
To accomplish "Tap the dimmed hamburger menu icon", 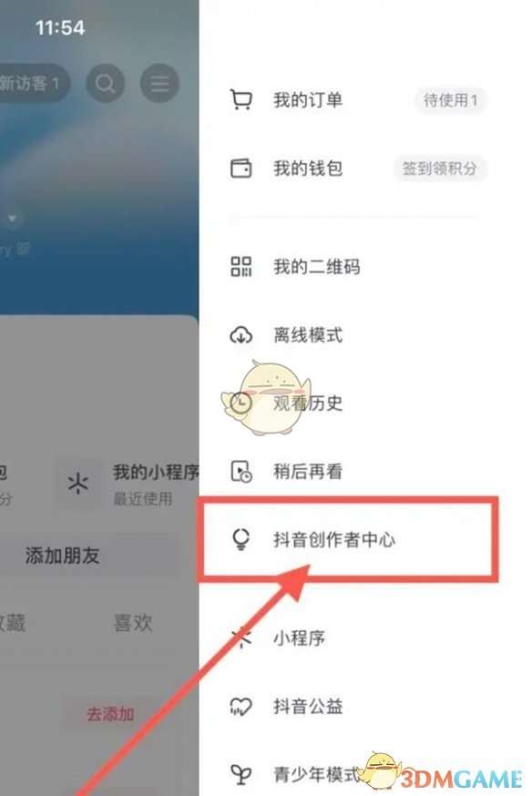I will [x=159, y=83].
